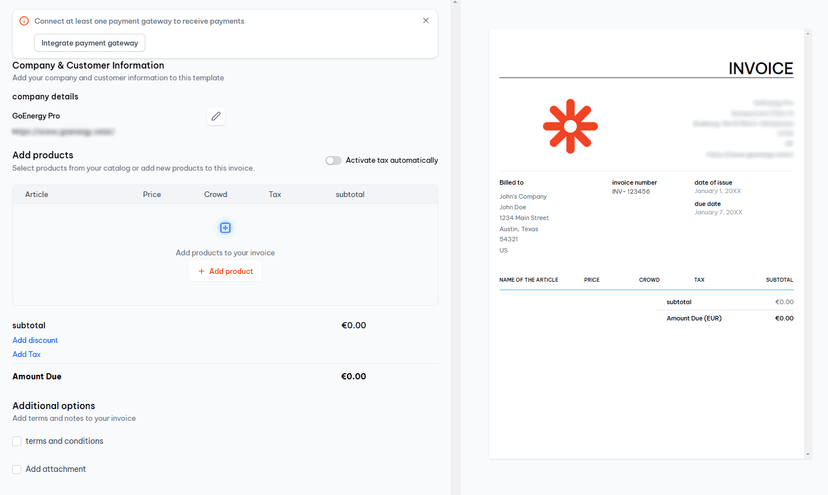Click Amount Due (EUR) in preview
Image resolution: width=828 pixels, height=495 pixels.
point(694,318)
